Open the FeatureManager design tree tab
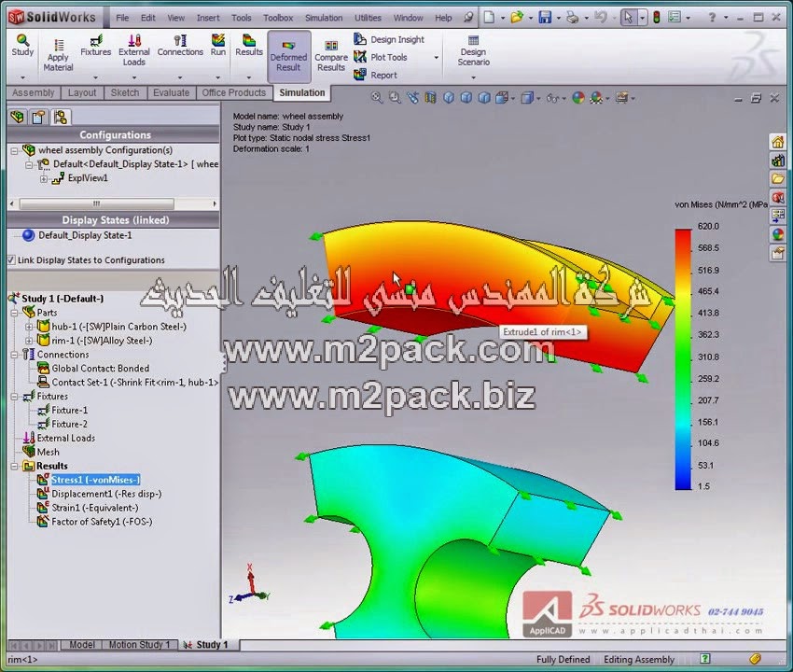Image resolution: width=793 pixels, height=672 pixels. pyautogui.click(x=17, y=118)
